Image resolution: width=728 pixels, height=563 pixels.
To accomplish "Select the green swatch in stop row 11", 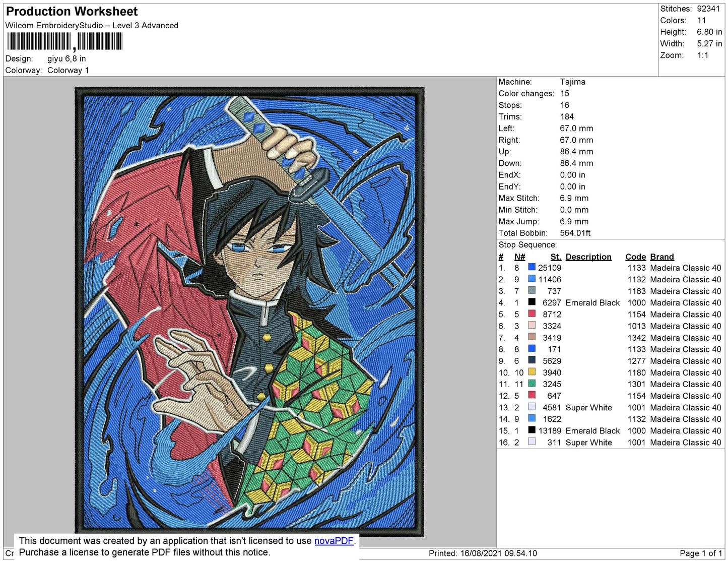I will (532, 384).
